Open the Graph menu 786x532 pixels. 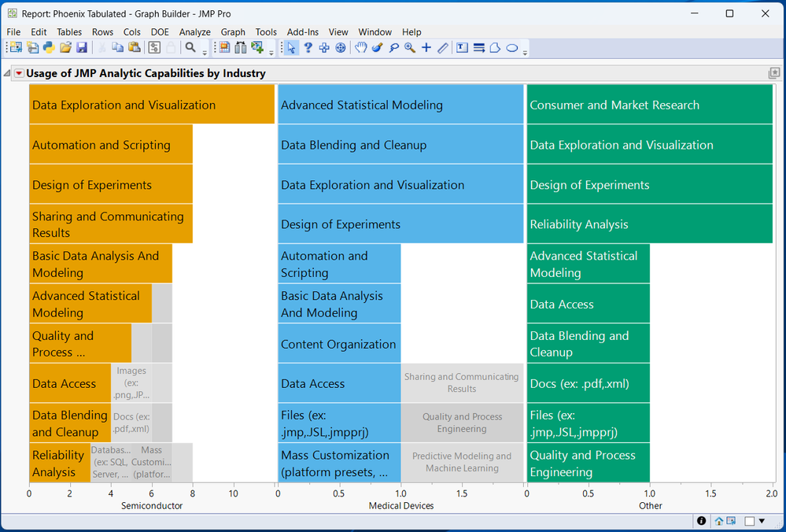coord(233,31)
